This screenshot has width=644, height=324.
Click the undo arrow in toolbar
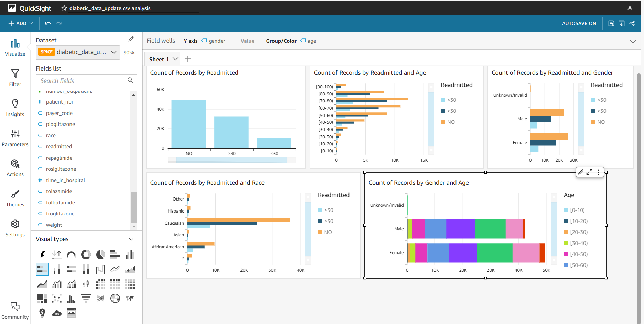pos(48,23)
